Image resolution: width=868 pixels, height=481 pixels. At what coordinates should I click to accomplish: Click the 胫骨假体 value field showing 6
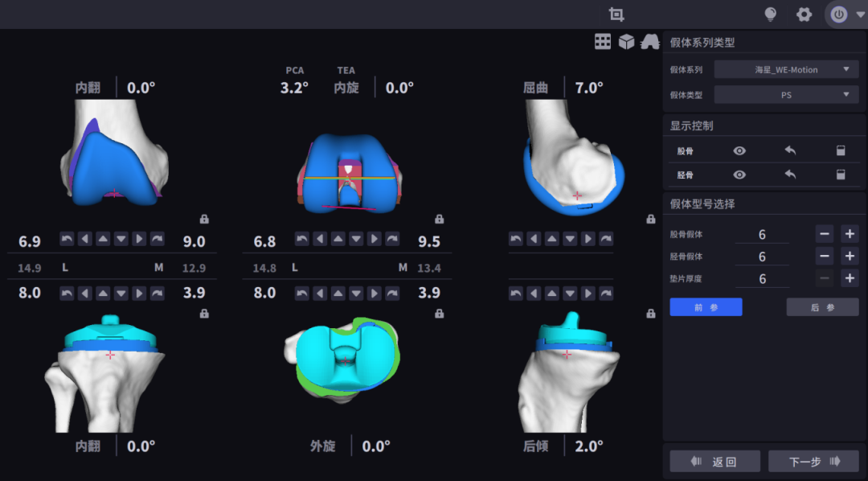pyautogui.click(x=762, y=257)
